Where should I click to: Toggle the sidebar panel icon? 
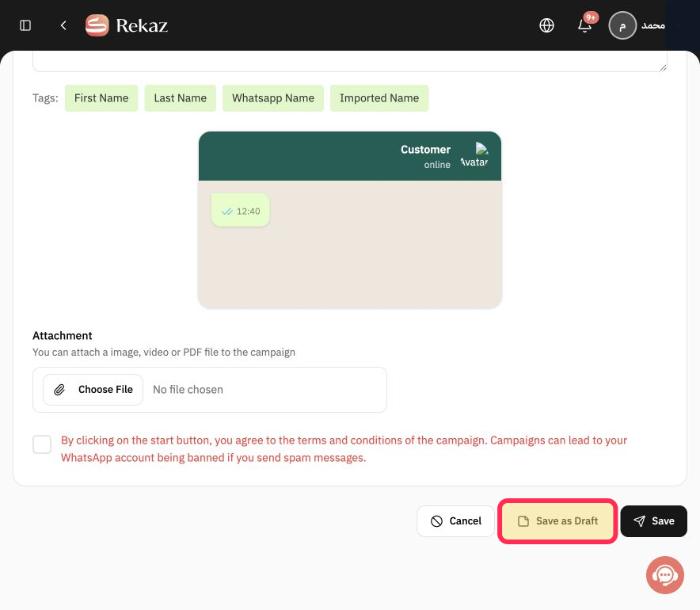pos(25,25)
